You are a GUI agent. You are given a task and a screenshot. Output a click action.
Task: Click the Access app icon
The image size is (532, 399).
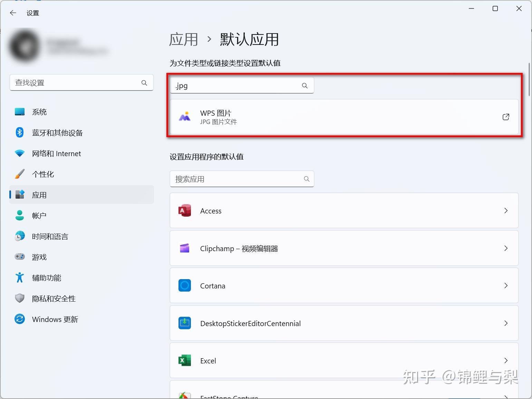tap(185, 211)
